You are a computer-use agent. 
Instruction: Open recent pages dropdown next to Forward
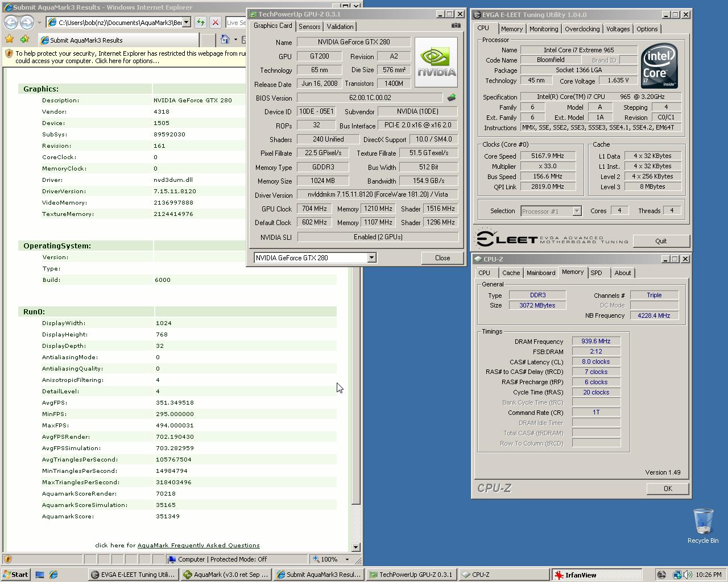(x=39, y=23)
